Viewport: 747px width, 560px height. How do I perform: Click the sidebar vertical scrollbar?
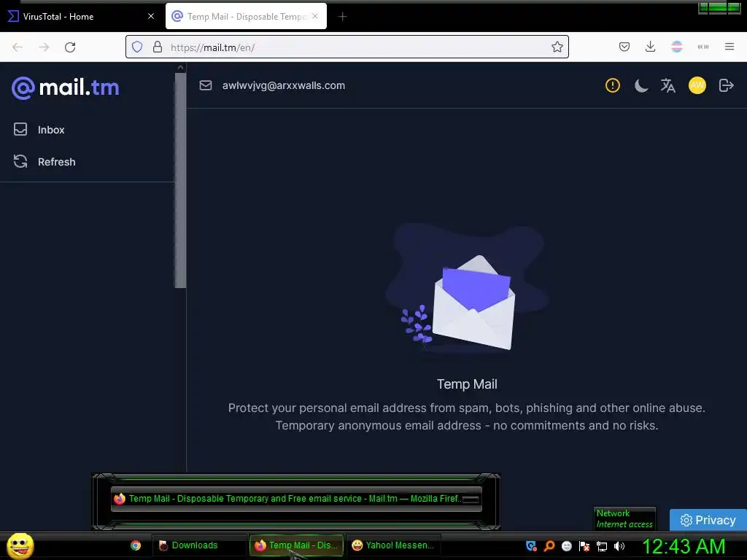[180, 181]
